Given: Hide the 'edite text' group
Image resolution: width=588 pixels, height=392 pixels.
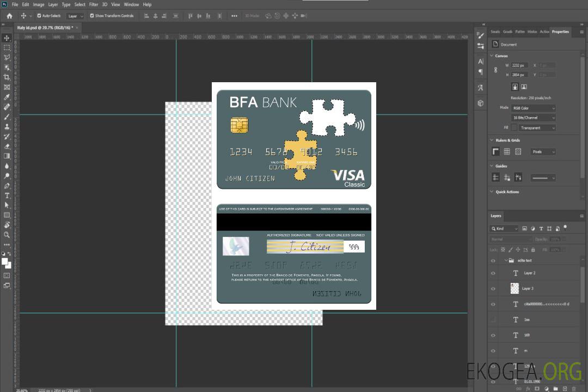Looking at the screenshot, I should (493, 261).
